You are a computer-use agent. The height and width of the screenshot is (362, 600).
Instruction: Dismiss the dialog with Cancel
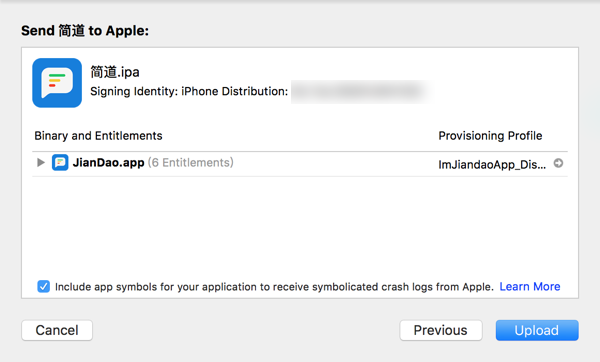[x=57, y=330]
